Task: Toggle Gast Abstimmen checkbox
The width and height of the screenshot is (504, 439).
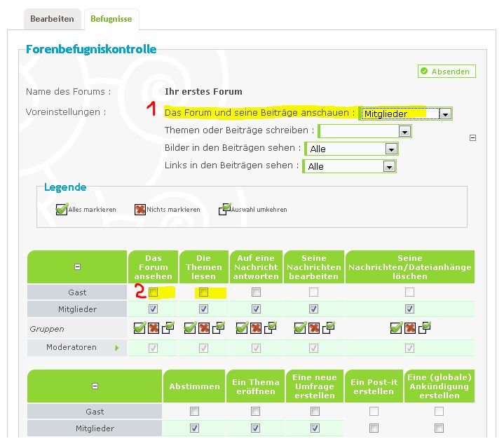Action: click(194, 411)
